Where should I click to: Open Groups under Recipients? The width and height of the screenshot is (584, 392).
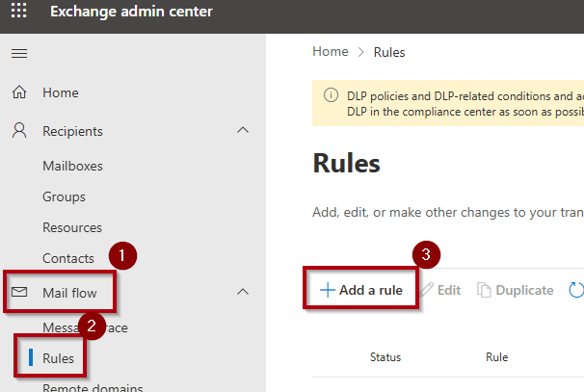click(x=64, y=196)
